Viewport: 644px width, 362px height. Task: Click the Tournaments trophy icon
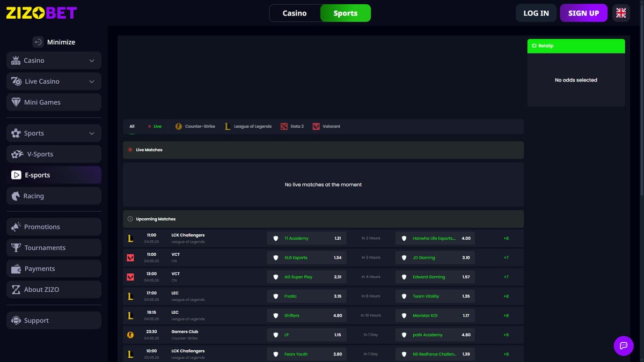click(16, 247)
